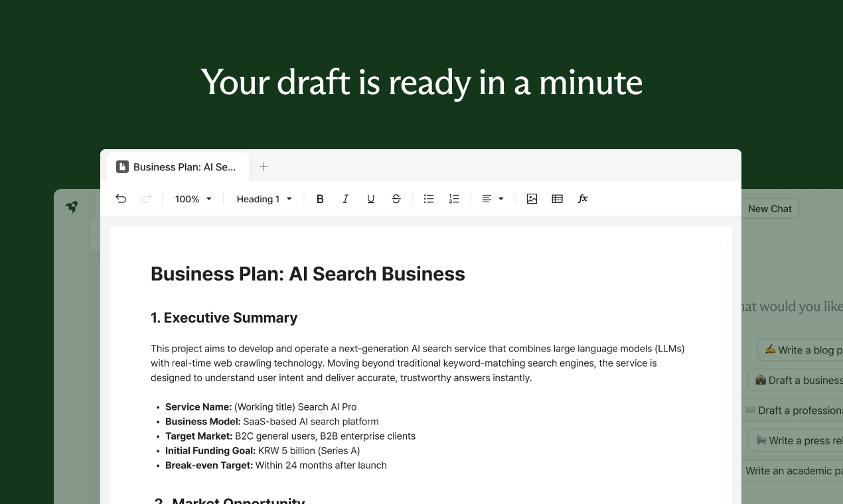This screenshot has height=504, width=843.
Task: Start a New Chat
Action: (769, 208)
